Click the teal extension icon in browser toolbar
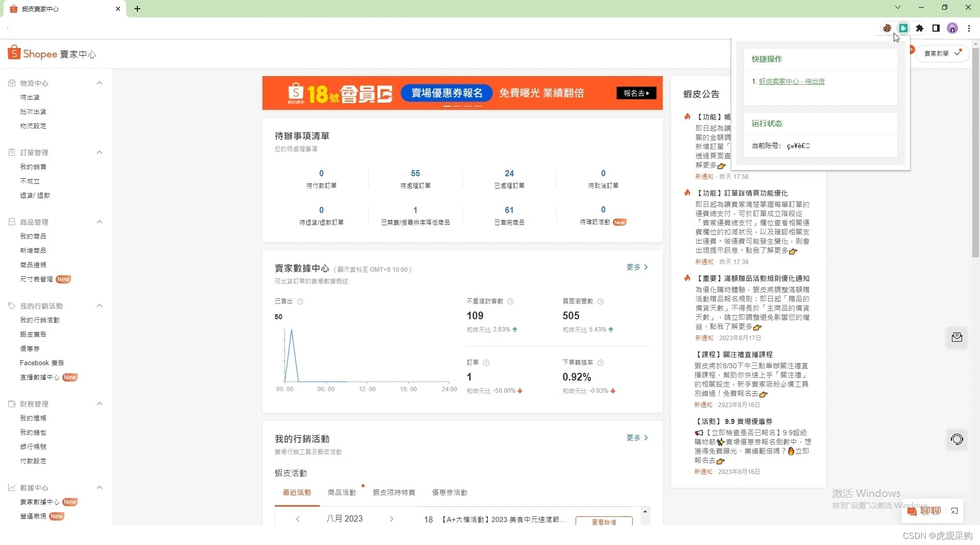This screenshot has height=545, width=980. [903, 28]
